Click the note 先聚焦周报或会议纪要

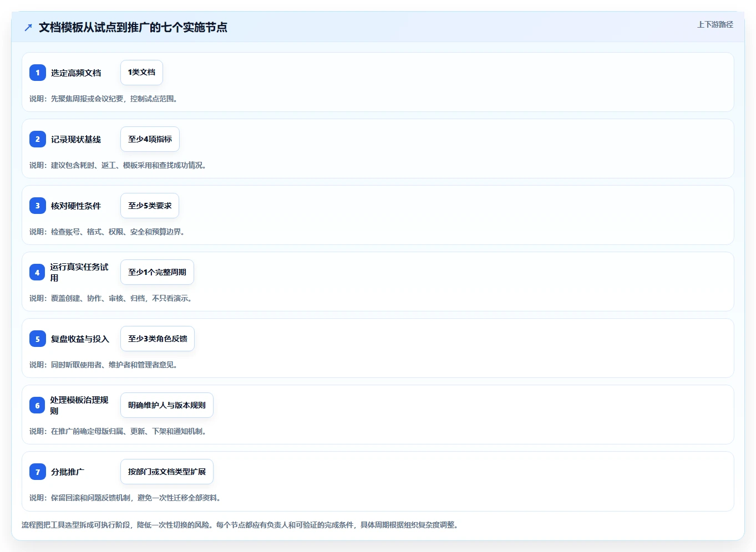pos(103,99)
